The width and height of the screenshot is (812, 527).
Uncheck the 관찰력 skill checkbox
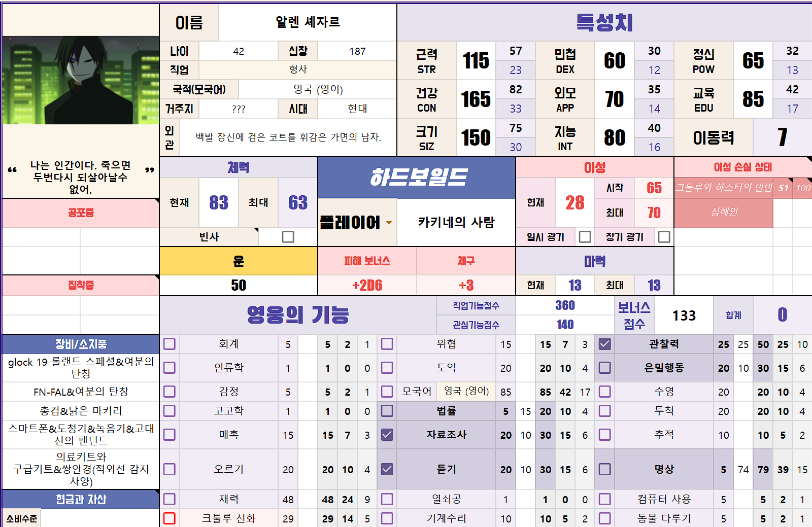click(x=604, y=344)
